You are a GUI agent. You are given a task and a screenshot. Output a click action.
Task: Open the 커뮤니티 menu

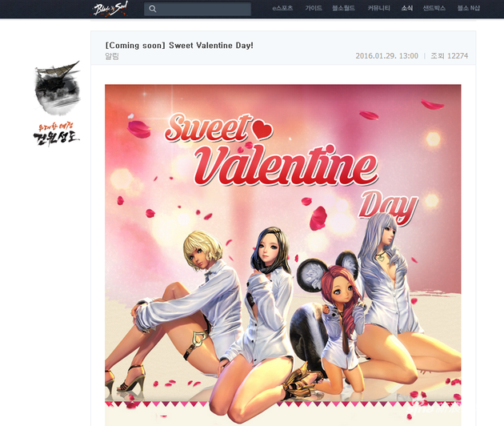coord(378,8)
